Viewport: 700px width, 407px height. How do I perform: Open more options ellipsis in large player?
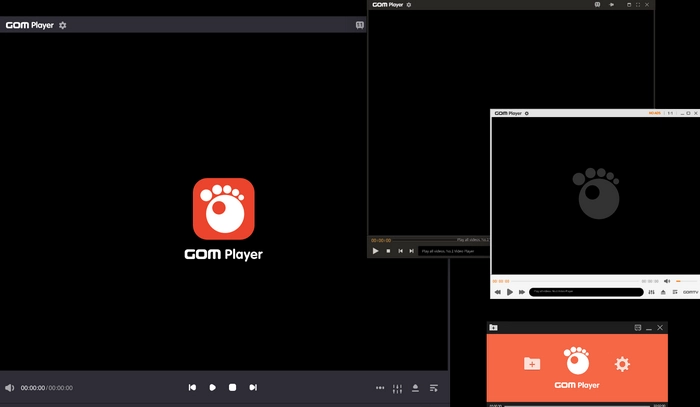click(380, 388)
